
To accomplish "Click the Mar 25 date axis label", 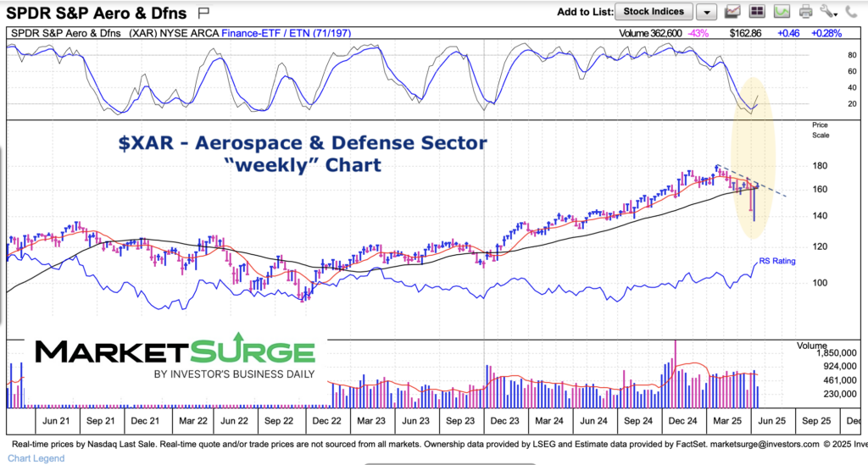I will 726,421.
